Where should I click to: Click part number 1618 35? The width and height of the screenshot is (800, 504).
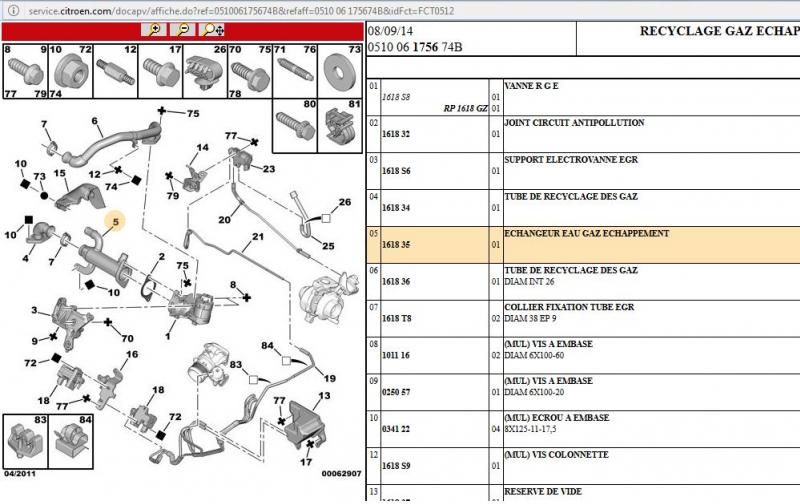(x=396, y=245)
